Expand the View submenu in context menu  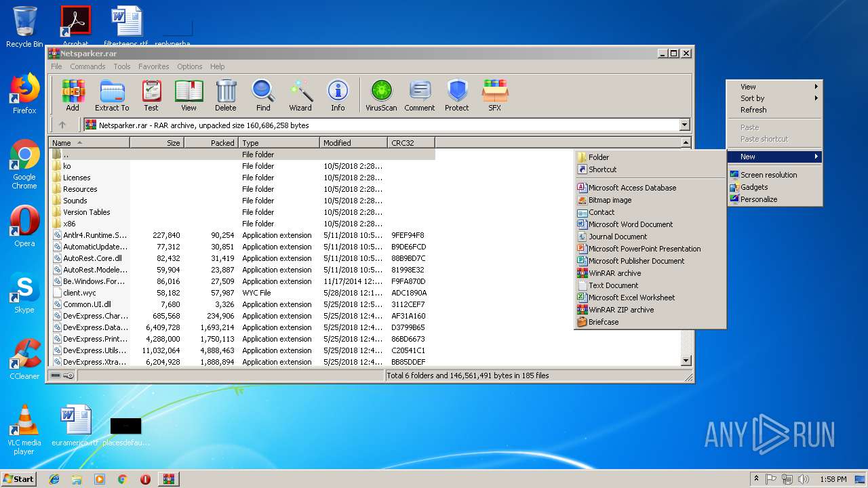pos(774,87)
